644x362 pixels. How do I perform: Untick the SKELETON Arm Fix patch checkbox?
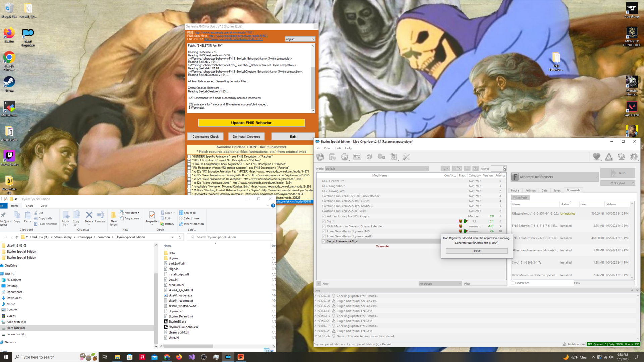[x=189, y=160]
